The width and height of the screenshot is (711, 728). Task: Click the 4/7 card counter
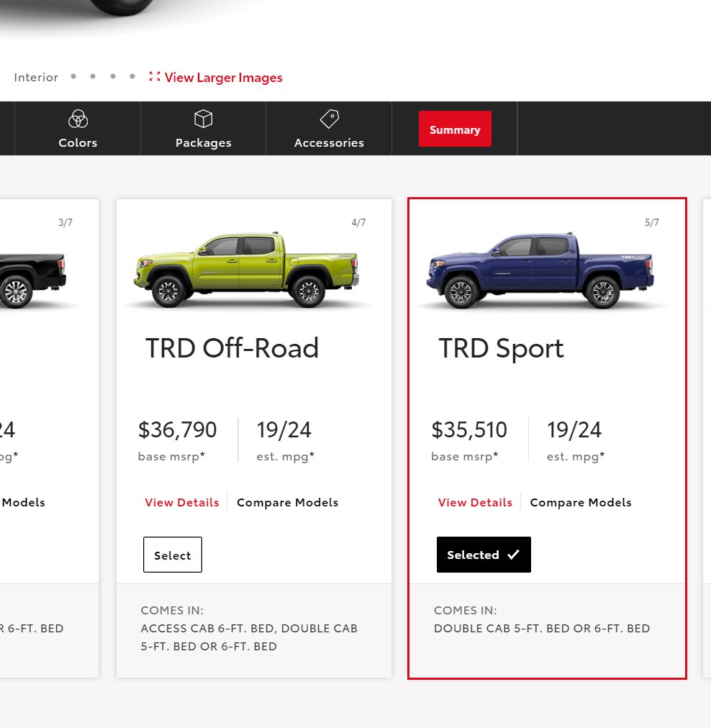coord(358,222)
